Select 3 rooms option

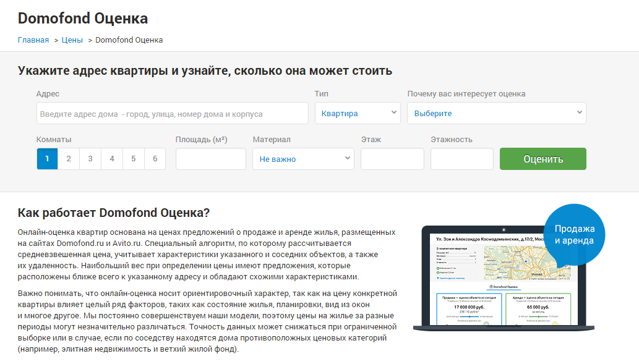pyautogui.click(x=90, y=159)
